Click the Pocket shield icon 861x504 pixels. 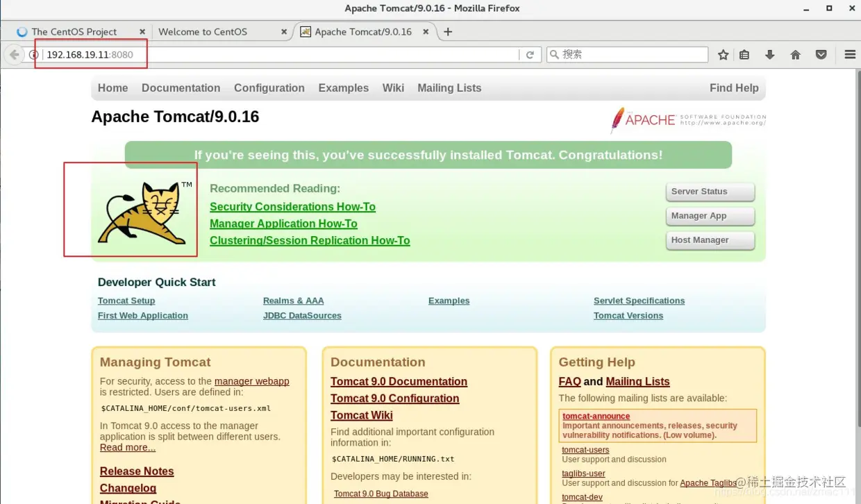tap(821, 55)
